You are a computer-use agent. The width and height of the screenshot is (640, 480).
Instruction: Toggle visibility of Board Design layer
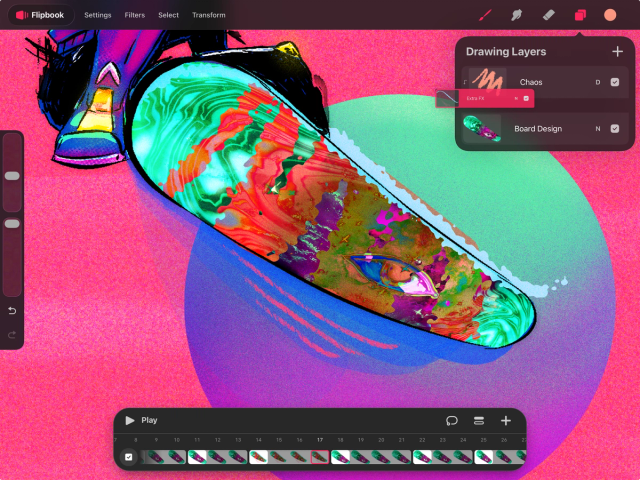pos(615,129)
